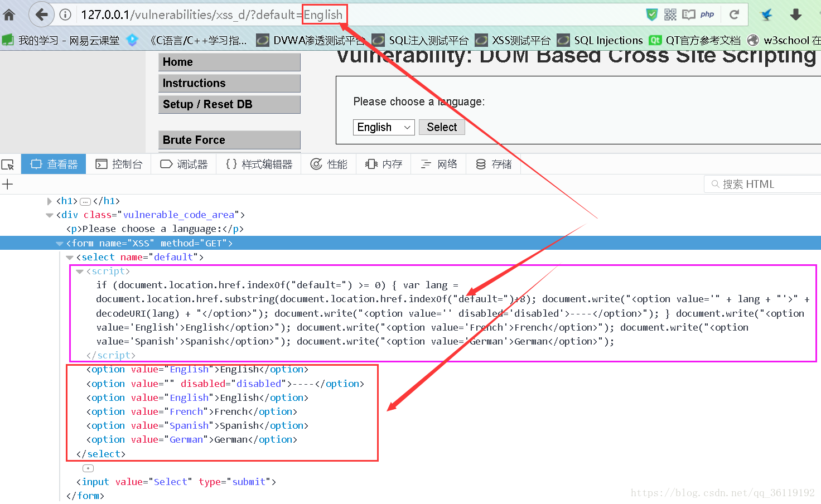
Task: Open SQL Injections bookmark
Action: pos(600,40)
